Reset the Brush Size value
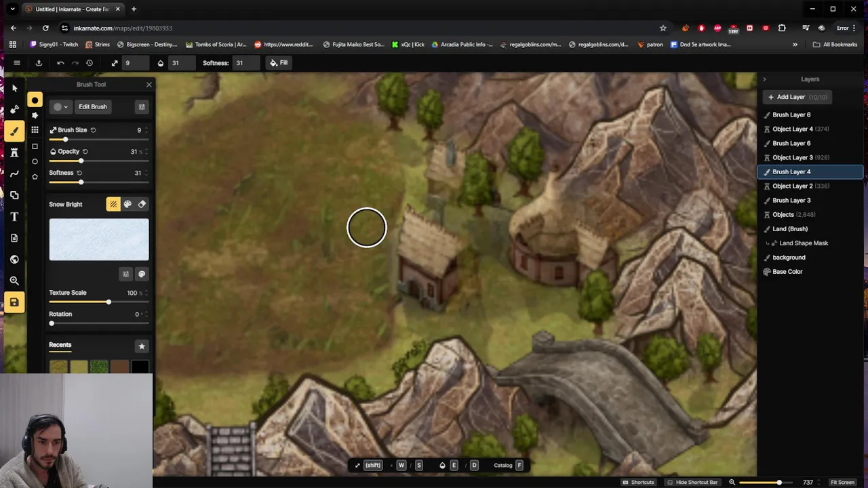Screen dimensions: 868x488 [94, 130]
